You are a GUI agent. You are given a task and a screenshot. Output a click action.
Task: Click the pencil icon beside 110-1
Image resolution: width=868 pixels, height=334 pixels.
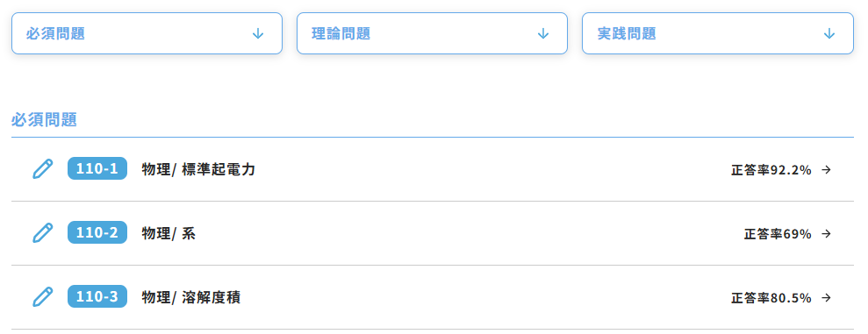(x=43, y=168)
